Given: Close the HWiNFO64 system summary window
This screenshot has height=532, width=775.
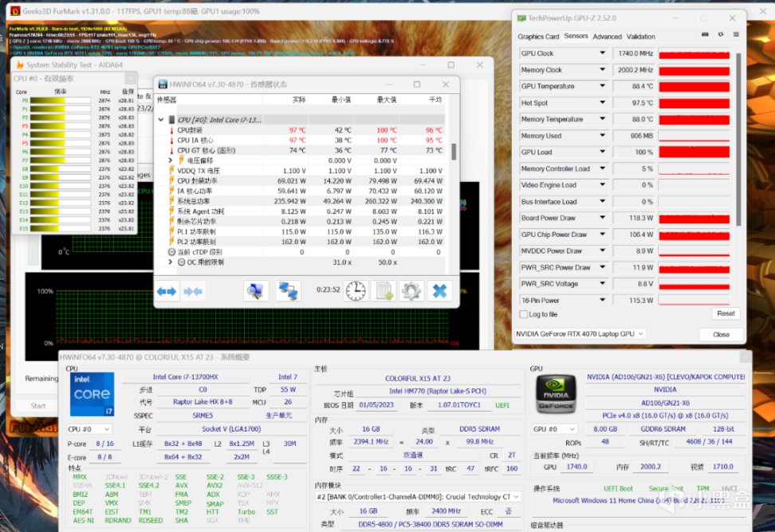Looking at the screenshot, I should [745, 357].
